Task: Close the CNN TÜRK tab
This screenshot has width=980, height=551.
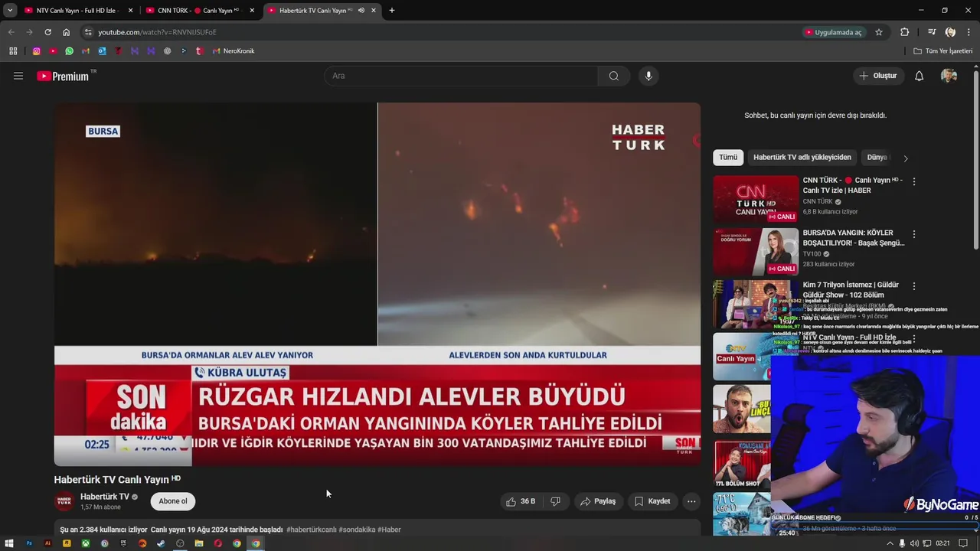Action: point(252,11)
